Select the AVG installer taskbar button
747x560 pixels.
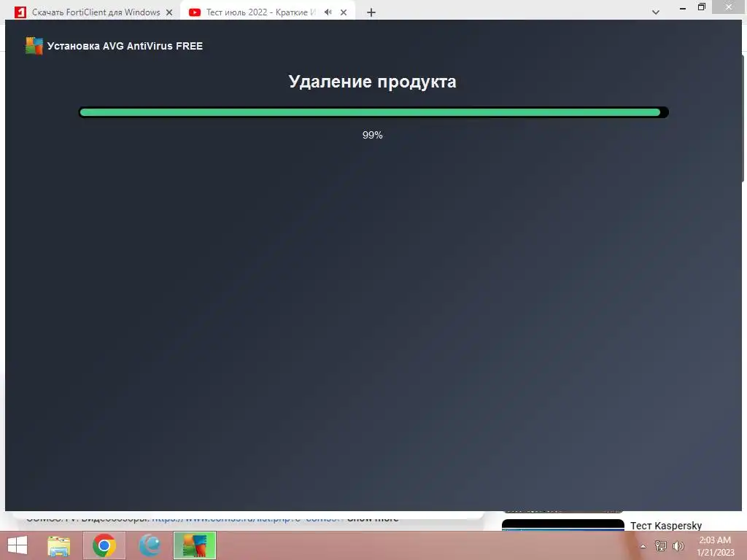195,545
